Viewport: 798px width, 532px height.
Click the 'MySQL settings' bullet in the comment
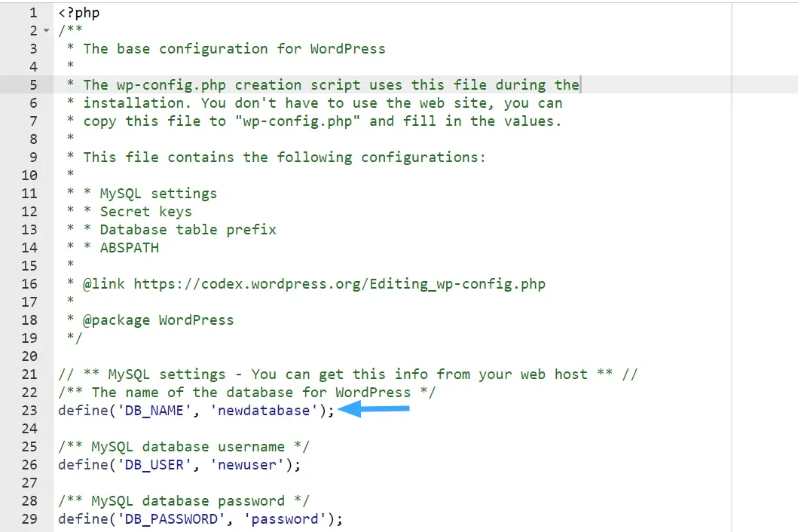tap(158, 194)
